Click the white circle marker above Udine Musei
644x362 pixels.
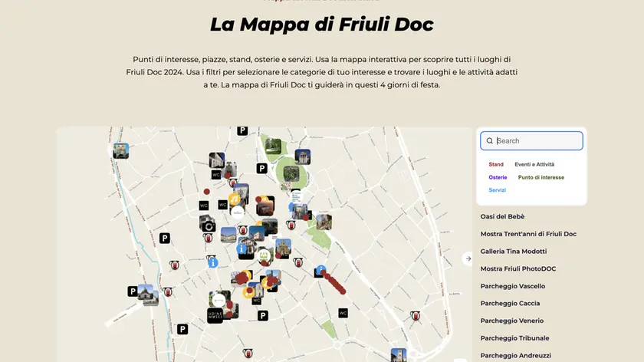[219, 300]
